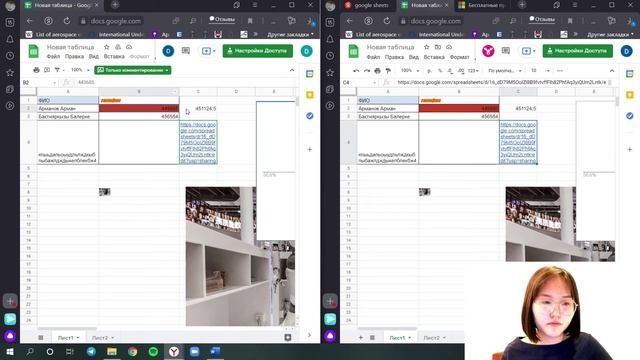The width and height of the screenshot is (640, 360).
Task: Open Вставка menu in left window
Action: point(114,57)
